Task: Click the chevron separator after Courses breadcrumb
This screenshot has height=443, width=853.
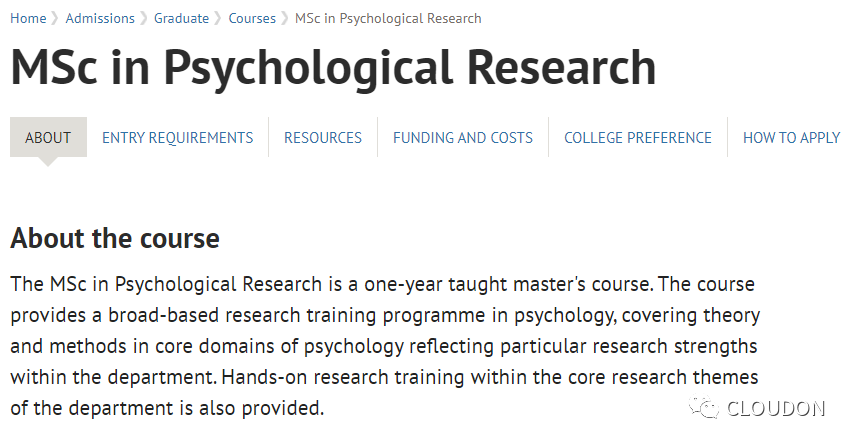Action: point(285,19)
